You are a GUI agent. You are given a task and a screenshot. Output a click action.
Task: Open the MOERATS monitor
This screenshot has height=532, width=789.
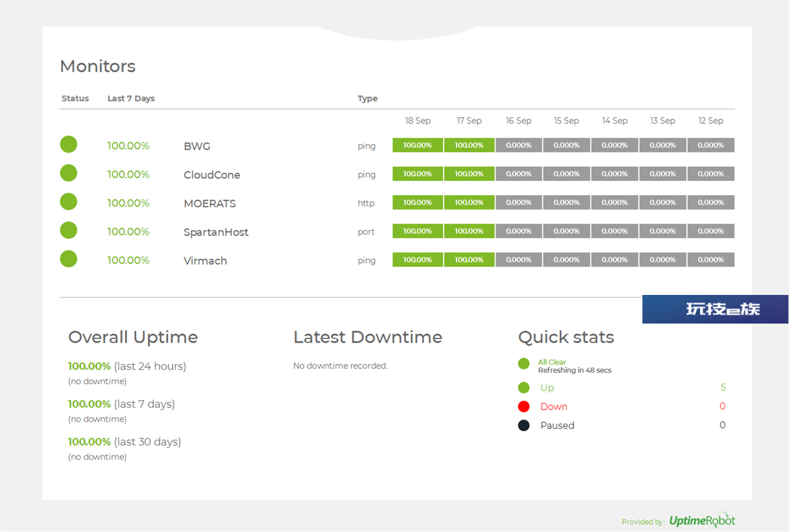point(210,203)
